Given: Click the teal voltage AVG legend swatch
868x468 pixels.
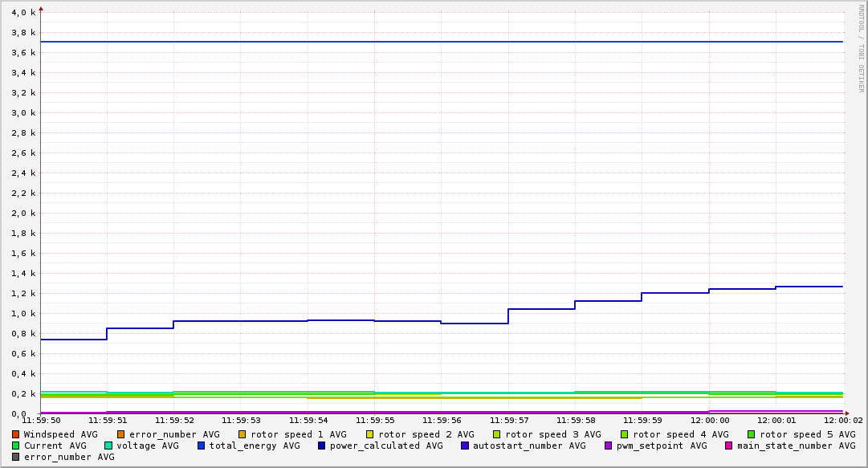Looking at the screenshot, I should tap(108, 446).
